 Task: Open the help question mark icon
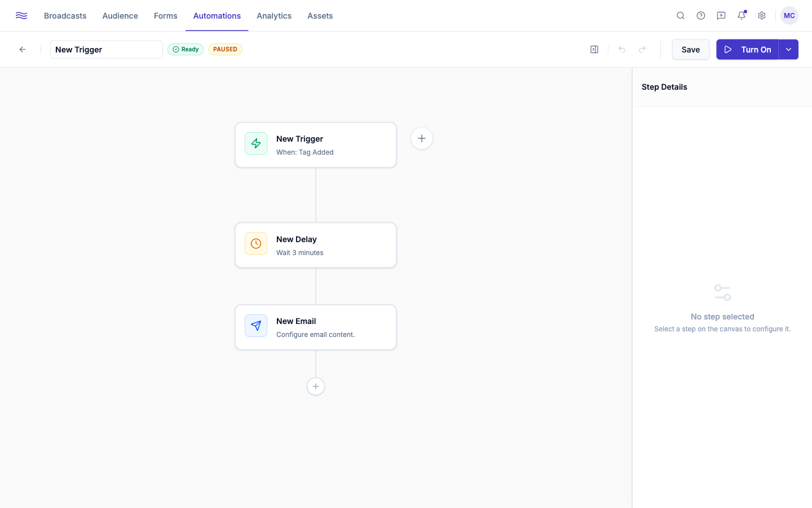point(701,16)
